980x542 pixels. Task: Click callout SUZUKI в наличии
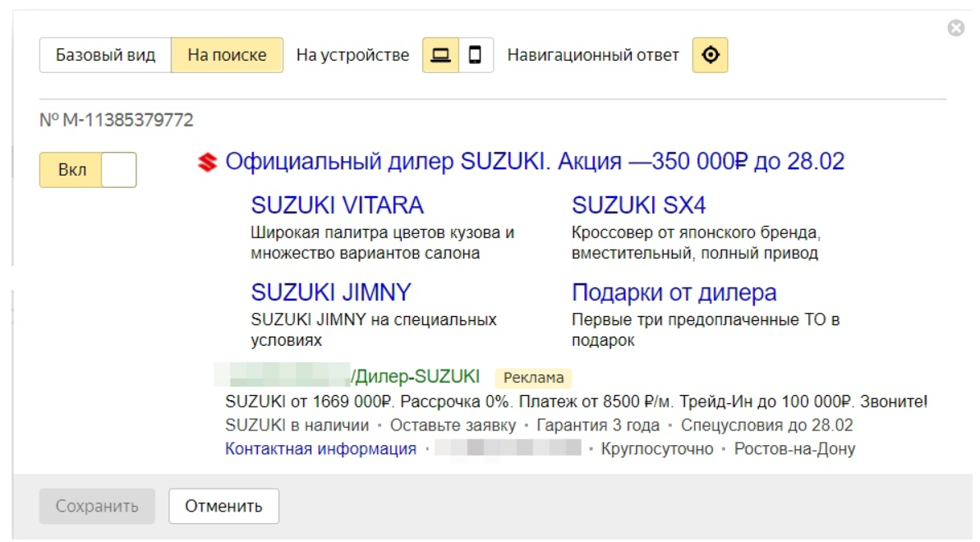click(297, 425)
